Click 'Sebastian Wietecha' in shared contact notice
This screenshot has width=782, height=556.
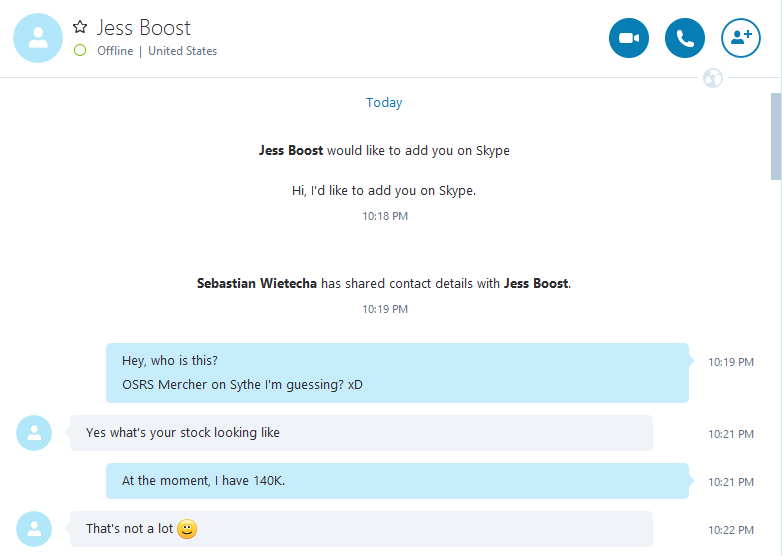coord(257,283)
